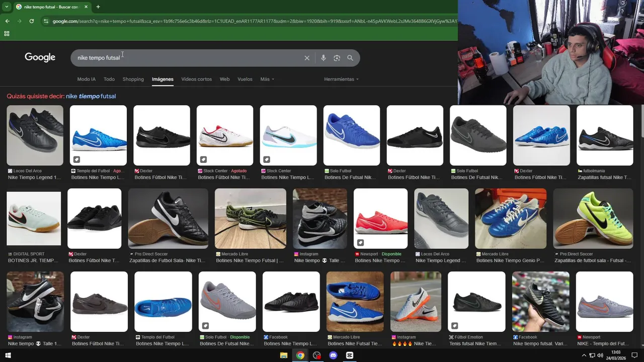Switch to Web results tab
644x362 pixels.
(224, 79)
